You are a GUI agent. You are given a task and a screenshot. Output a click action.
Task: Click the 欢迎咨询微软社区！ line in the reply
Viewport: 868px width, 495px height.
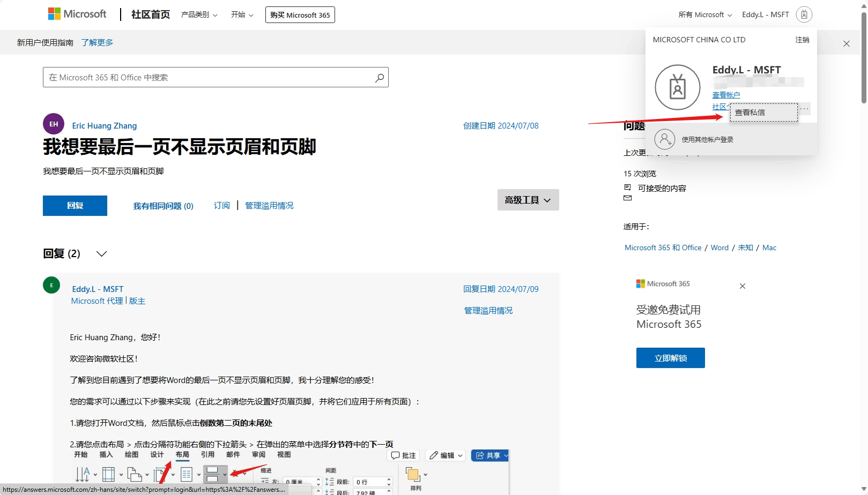(x=104, y=359)
